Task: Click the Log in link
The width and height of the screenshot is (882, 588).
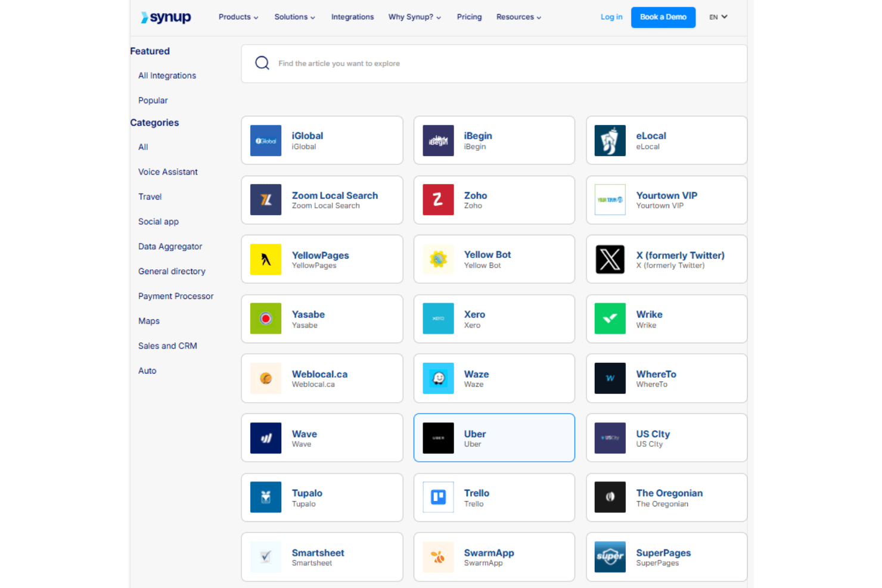Action: point(611,17)
